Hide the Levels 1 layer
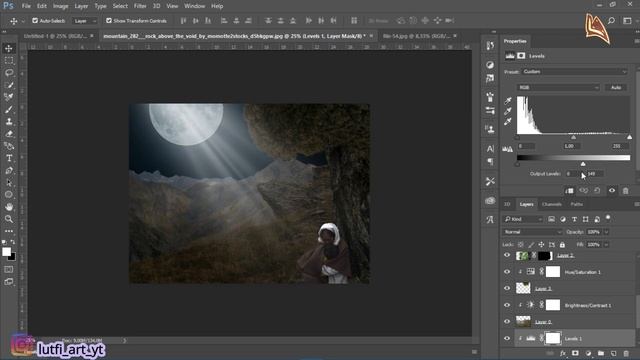The image size is (640, 360). pyautogui.click(x=507, y=338)
